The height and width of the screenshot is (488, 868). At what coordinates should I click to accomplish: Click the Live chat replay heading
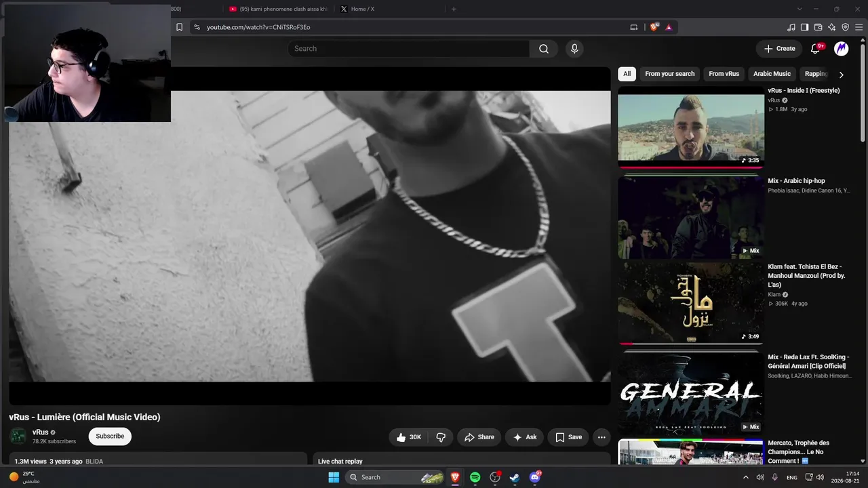pos(340,462)
